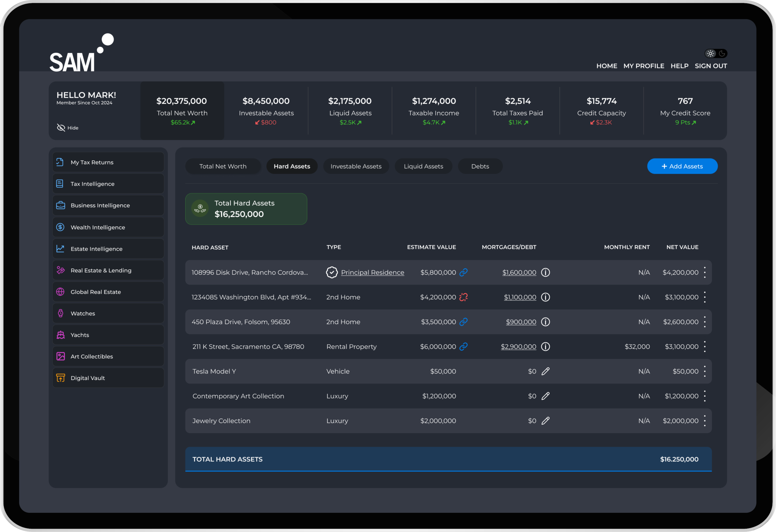The height and width of the screenshot is (532, 776).
Task: Open mortgage info icon for $2,900,000
Action: coord(545,346)
